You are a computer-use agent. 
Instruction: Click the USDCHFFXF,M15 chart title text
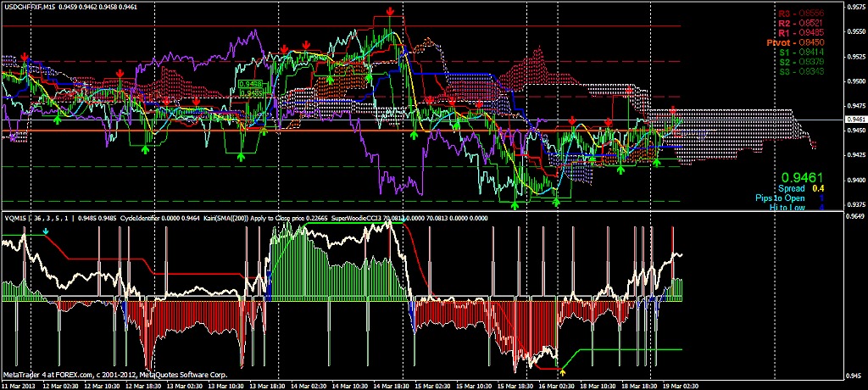click(31, 7)
